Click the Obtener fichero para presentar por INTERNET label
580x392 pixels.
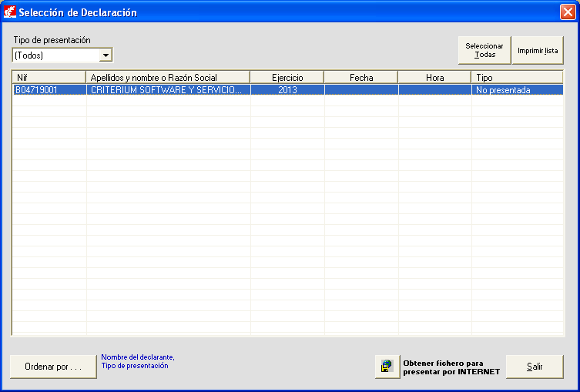click(451, 367)
